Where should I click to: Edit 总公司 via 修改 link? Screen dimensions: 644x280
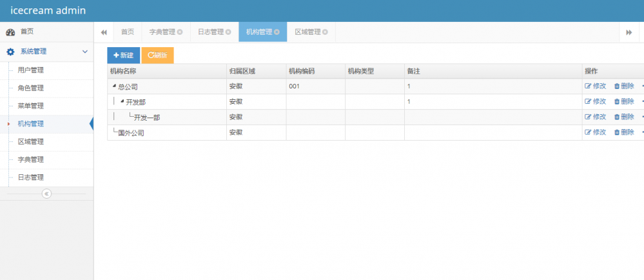(596, 86)
